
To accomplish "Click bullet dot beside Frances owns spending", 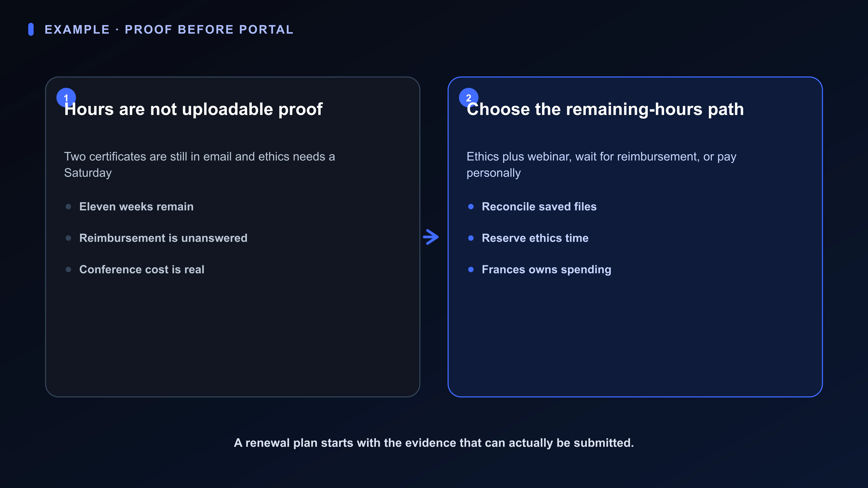I will tap(471, 270).
